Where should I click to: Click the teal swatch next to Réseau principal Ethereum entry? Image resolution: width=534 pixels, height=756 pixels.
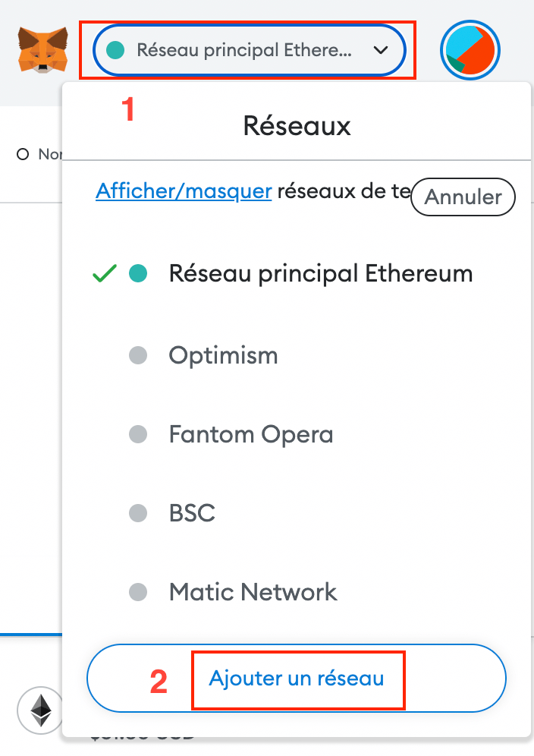(x=138, y=273)
